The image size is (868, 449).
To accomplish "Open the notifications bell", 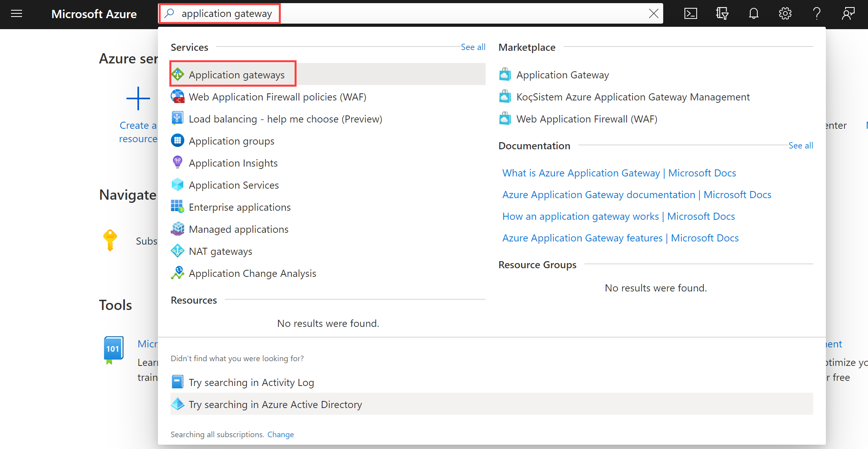I will coord(753,13).
